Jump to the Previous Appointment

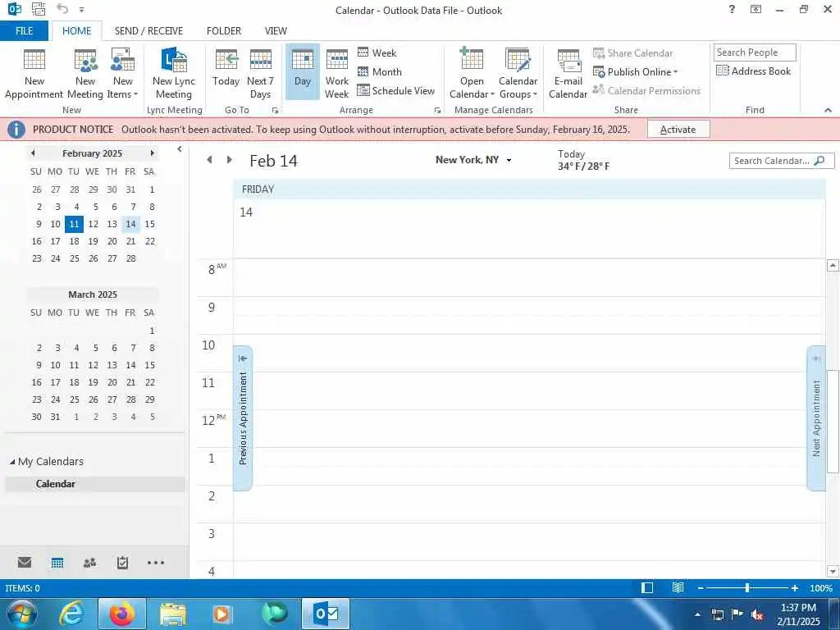243,418
